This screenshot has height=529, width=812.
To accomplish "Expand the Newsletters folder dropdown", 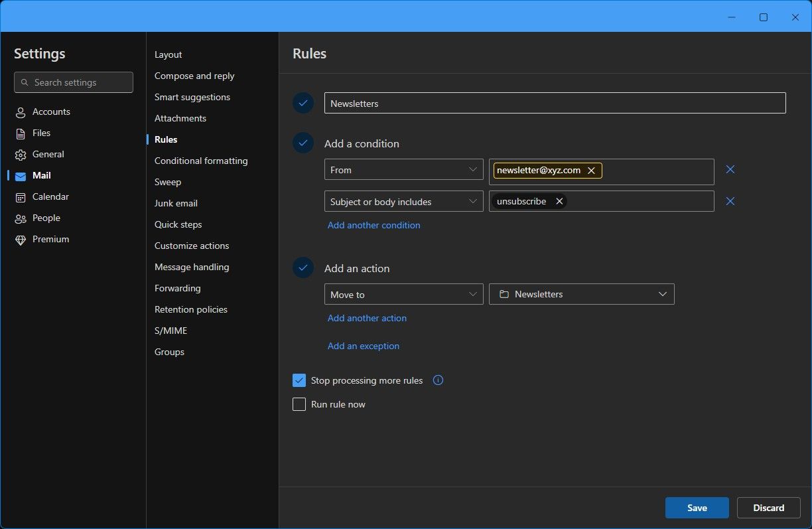I will [581, 295].
